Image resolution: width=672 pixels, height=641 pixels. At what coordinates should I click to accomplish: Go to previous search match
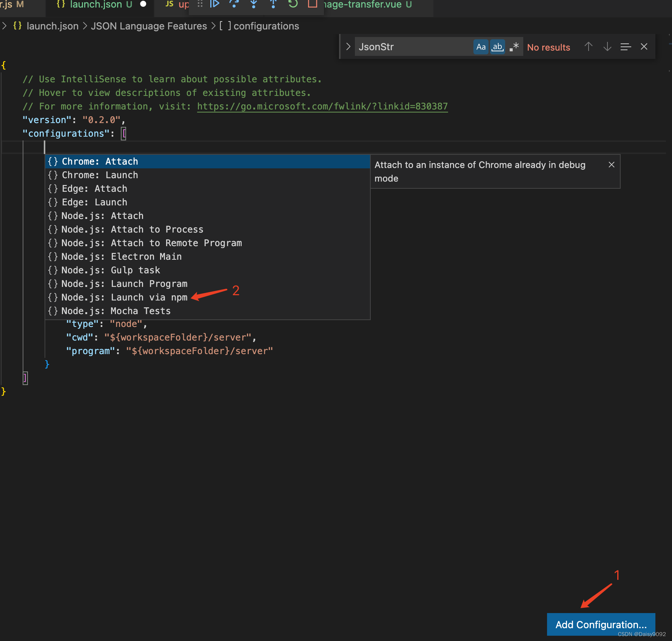pos(588,46)
